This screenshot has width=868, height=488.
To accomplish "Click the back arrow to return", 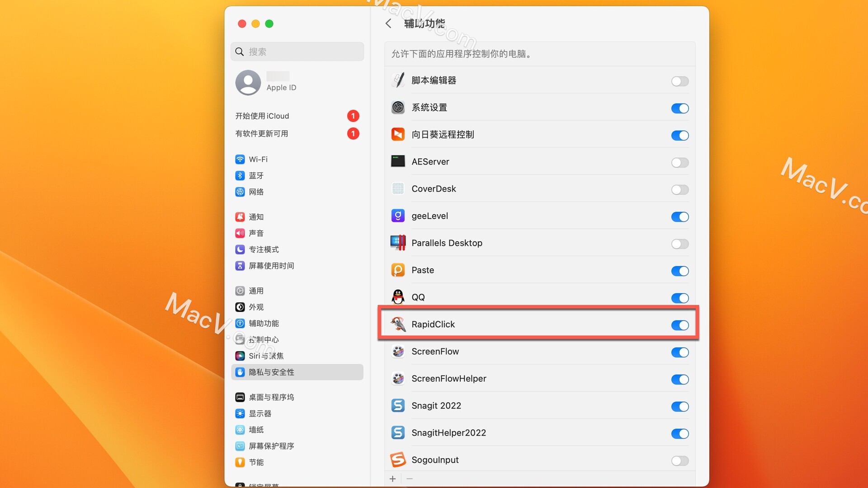I will point(388,24).
